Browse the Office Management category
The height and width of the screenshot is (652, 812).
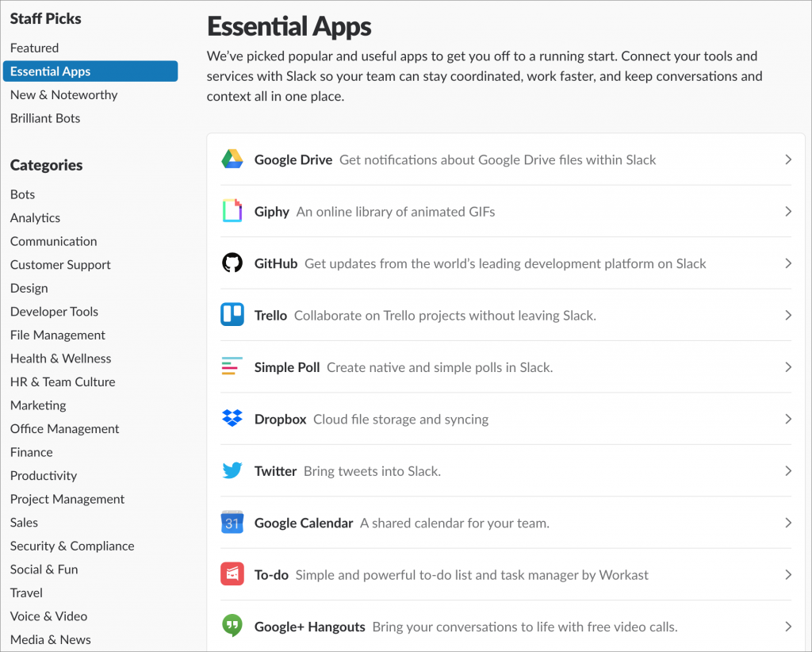click(64, 429)
